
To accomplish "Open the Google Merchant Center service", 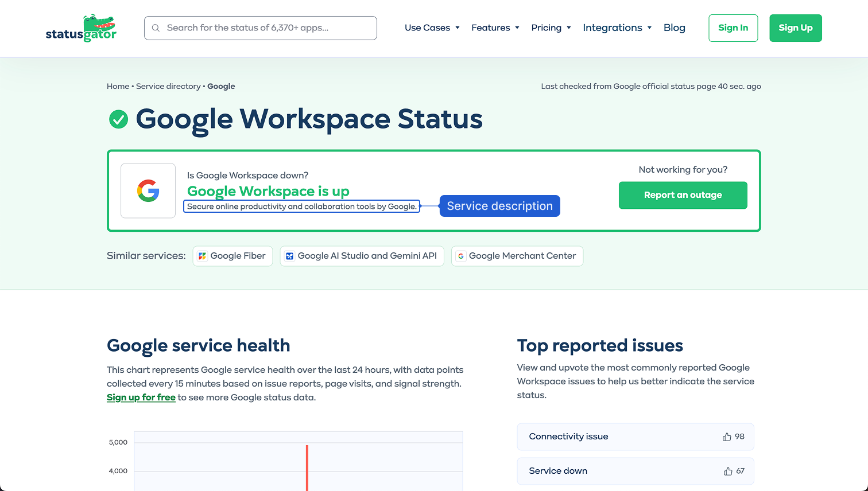I will pyautogui.click(x=517, y=256).
